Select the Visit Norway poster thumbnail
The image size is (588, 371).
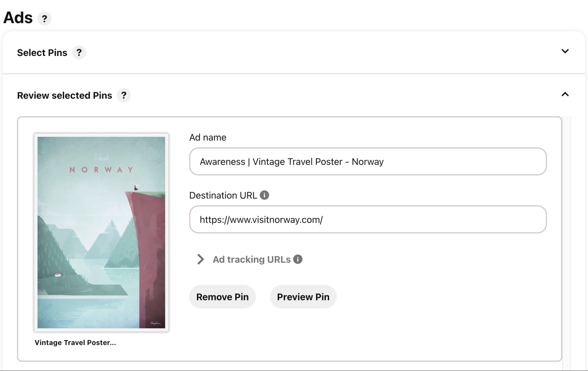pos(101,232)
